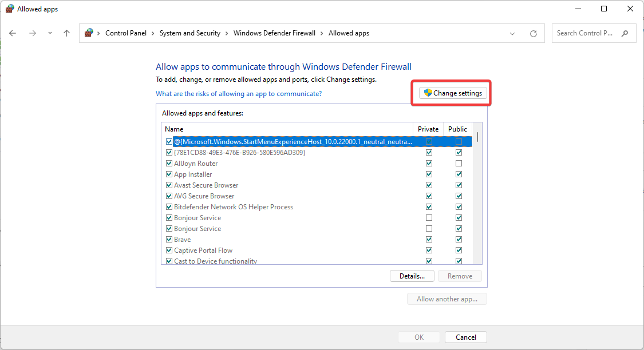
Task: Open address bar history dropdown chevron
Action: [x=512, y=34]
